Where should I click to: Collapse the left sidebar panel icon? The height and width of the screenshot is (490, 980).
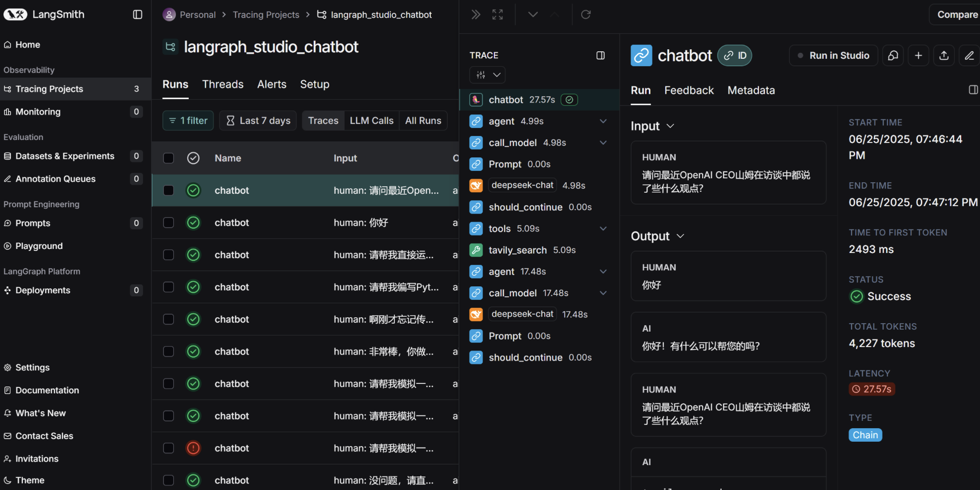pyautogui.click(x=137, y=14)
